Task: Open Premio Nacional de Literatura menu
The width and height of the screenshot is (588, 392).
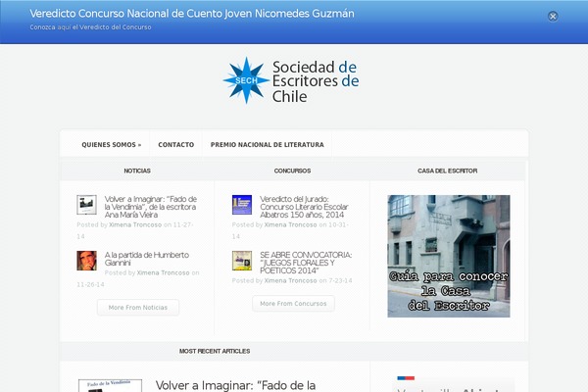Action: click(267, 144)
